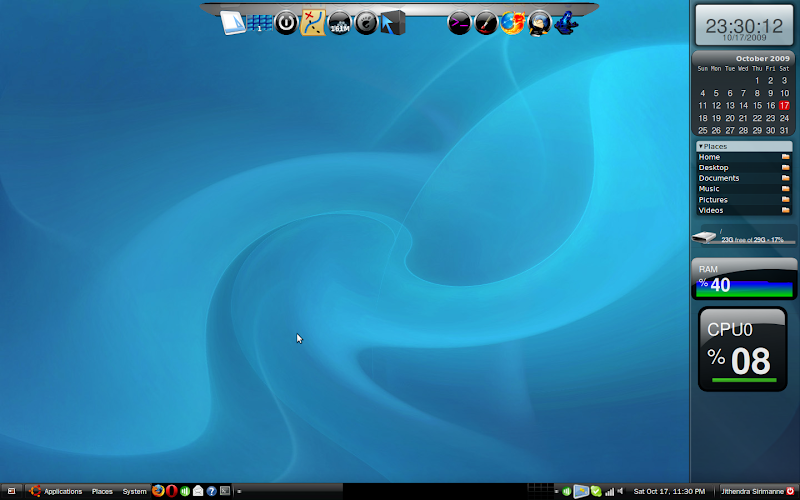
Task: Click green bars launcher beside Opera icon
Action: click(185, 491)
